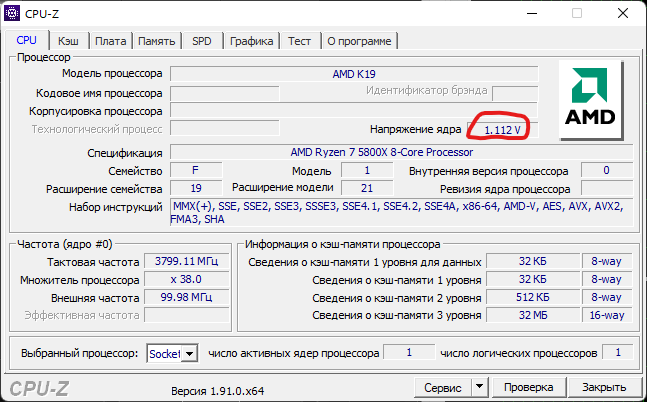Open the Графика tab
The height and width of the screenshot is (402, 647).
click(x=251, y=41)
